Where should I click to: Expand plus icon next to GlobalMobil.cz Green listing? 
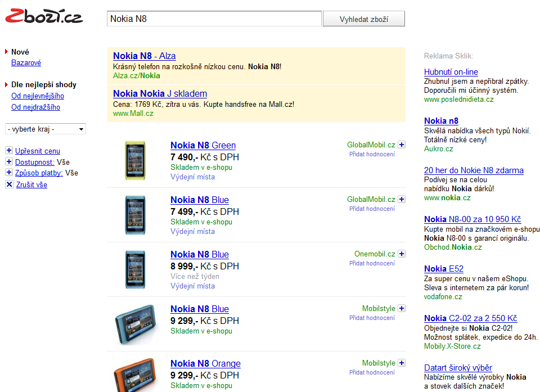click(x=402, y=145)
